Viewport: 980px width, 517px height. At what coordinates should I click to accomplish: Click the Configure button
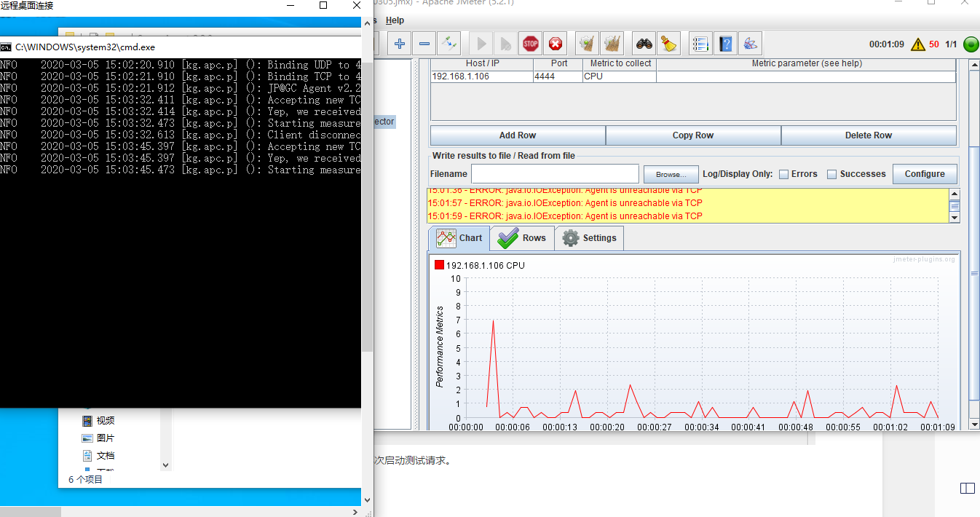(x=925, y=174)
